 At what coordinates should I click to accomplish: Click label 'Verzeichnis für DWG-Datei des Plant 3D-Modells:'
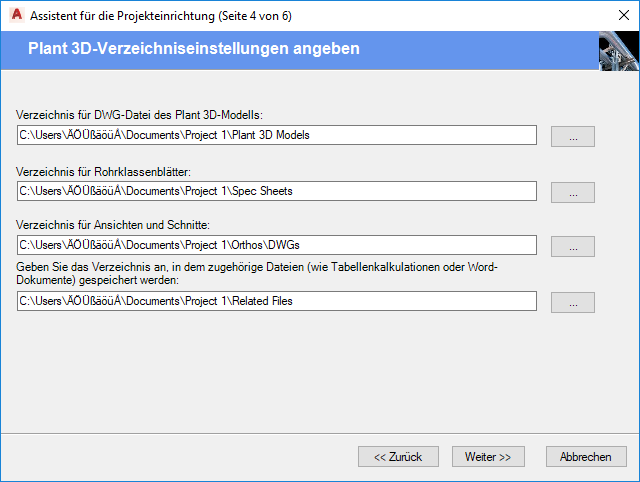tap(139, 115)
